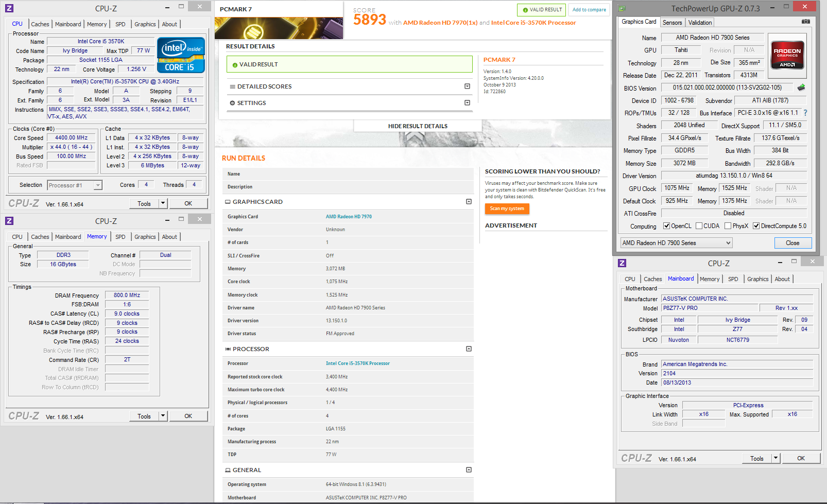827x504 pixels.
Task: Click OK in the top-left CPU-Z window
Action: point(188,203)
